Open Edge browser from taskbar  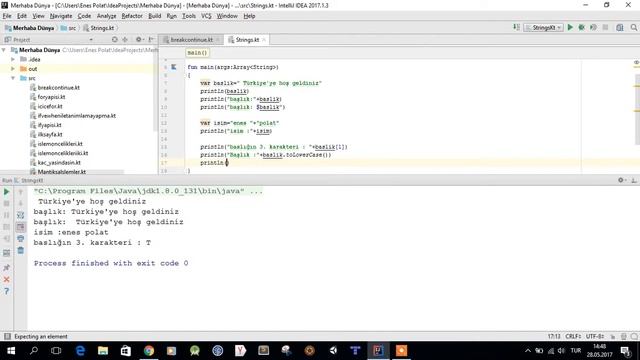[80, 351]
